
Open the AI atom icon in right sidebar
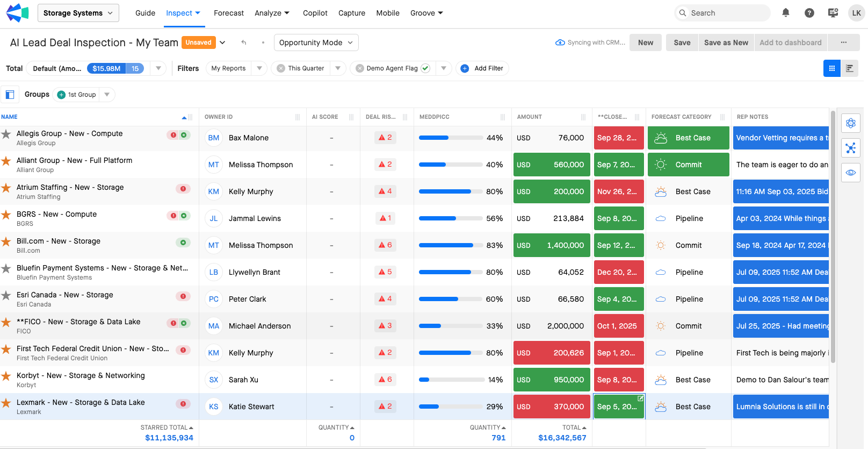click(851, 123)
